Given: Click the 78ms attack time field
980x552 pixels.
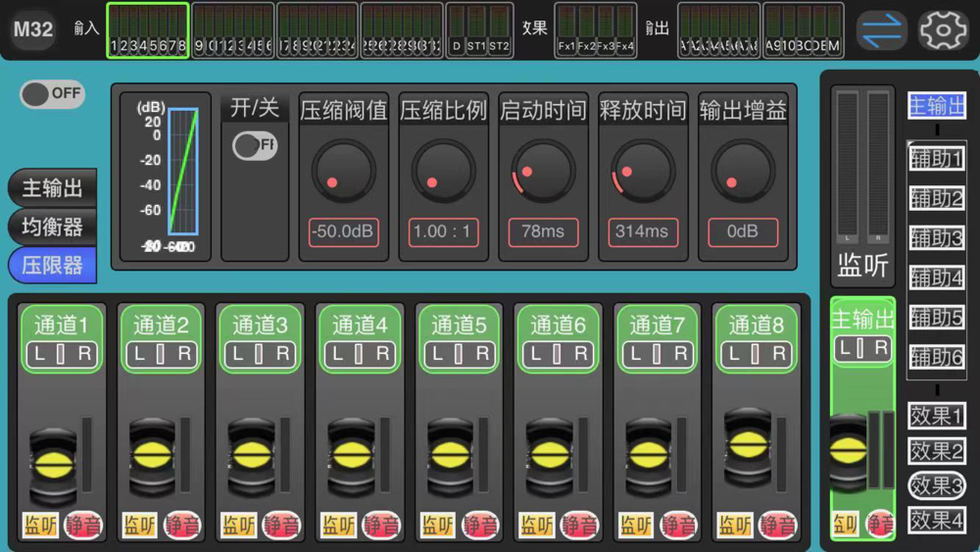Looking at the screenshot, I should (543, 232).
